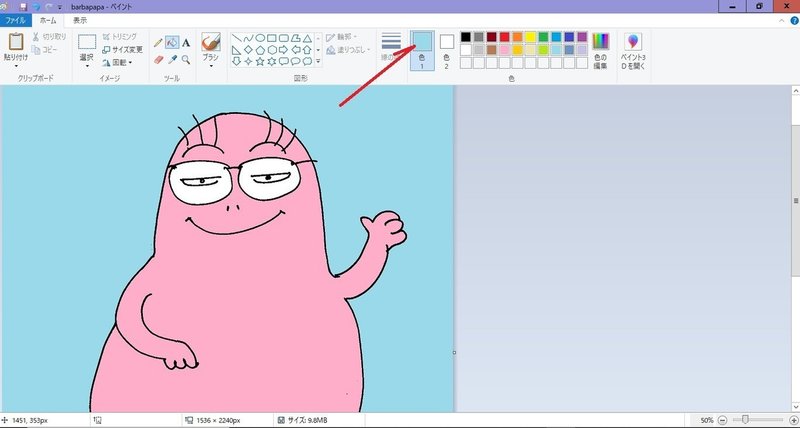The width and height of the screenshot is (800, 428).
Task: Choose the Curve shape
Action: 248,38
